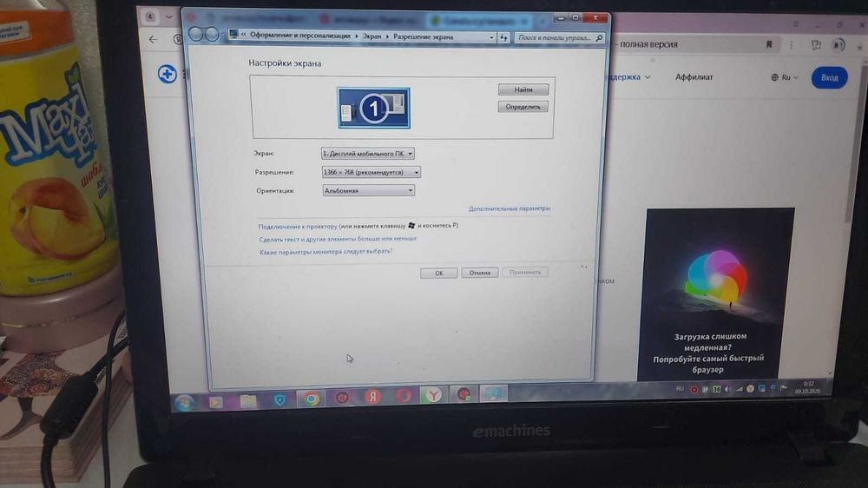Click the Control Panel back arrow button
The image size is (868, 488).
click(196, 35)
